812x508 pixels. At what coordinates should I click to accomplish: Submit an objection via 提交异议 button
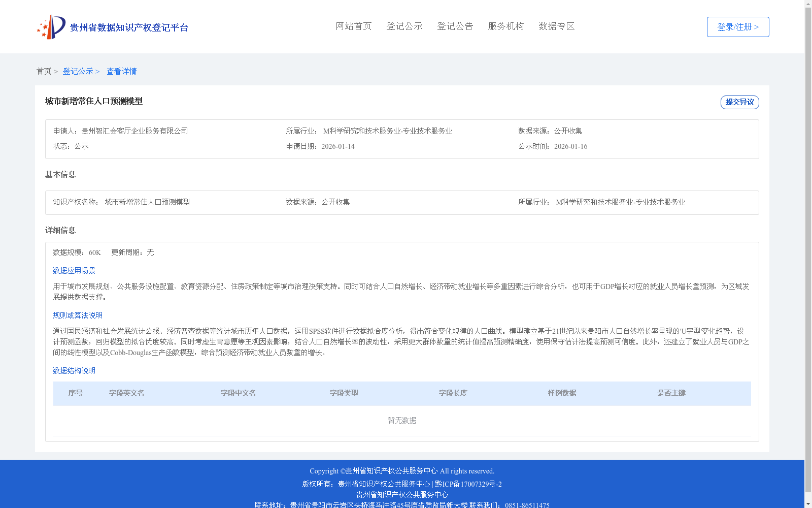click(740, 102)
